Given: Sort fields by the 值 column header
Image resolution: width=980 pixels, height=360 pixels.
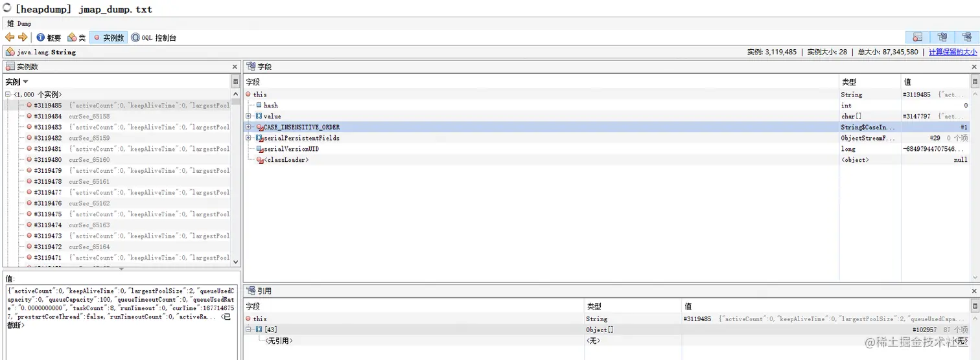Looking at the screenshot, I should pos(936,82).
